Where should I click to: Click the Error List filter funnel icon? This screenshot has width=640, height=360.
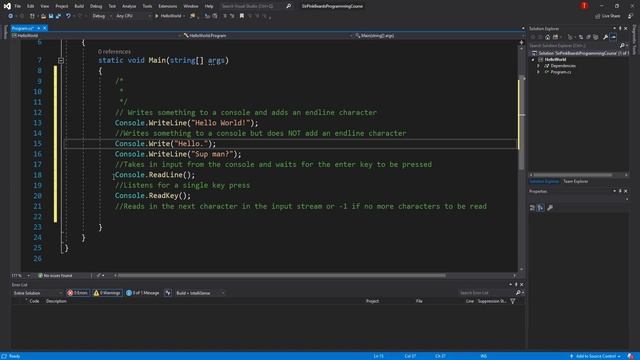(513, 301)
